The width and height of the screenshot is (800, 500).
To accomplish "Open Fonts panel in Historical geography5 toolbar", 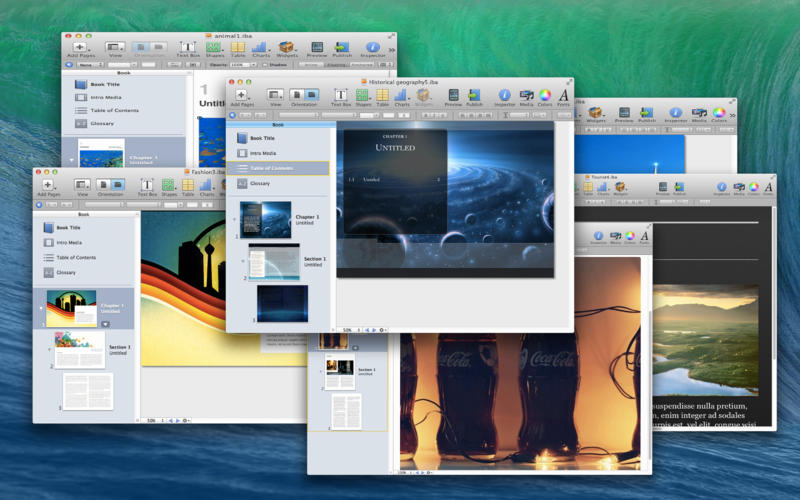I will click(564, 96).
